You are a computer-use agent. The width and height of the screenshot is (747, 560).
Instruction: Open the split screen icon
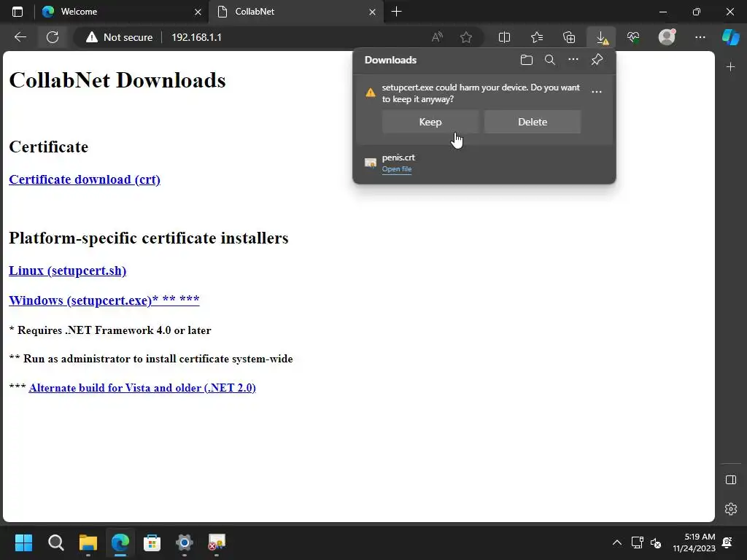(504, 37)
